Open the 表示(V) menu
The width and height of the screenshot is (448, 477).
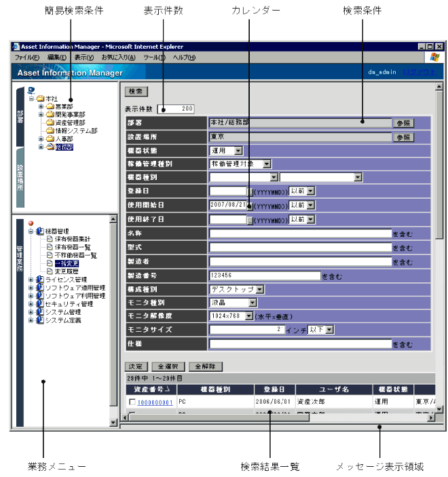coord(84,57)
